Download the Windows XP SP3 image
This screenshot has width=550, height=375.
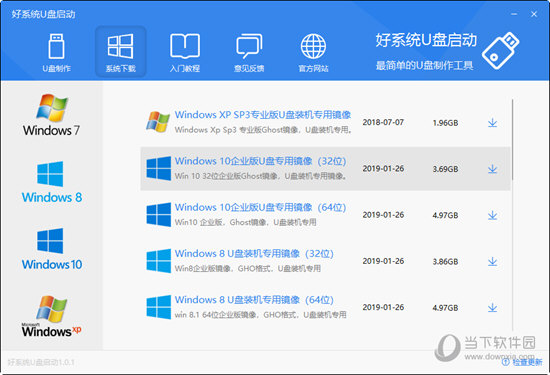(492, 122)
